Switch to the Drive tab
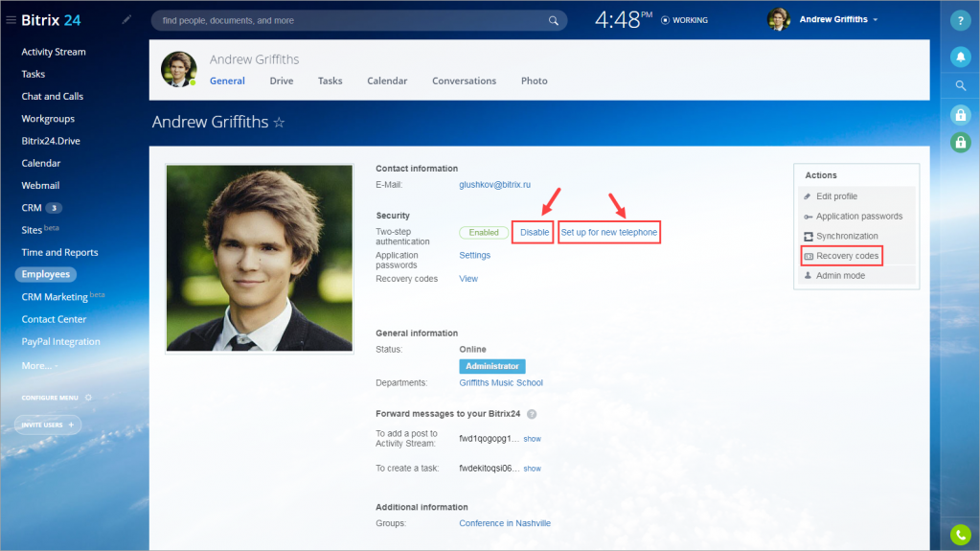 282,80
